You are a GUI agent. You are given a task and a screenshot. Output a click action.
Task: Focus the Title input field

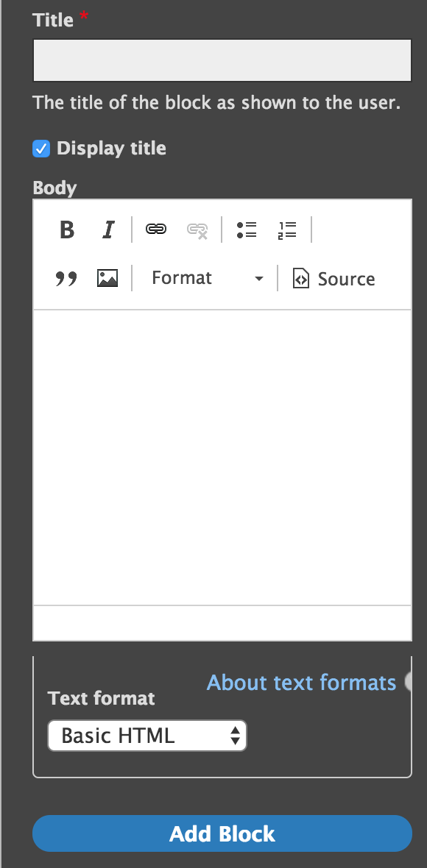tap(222, 60)
